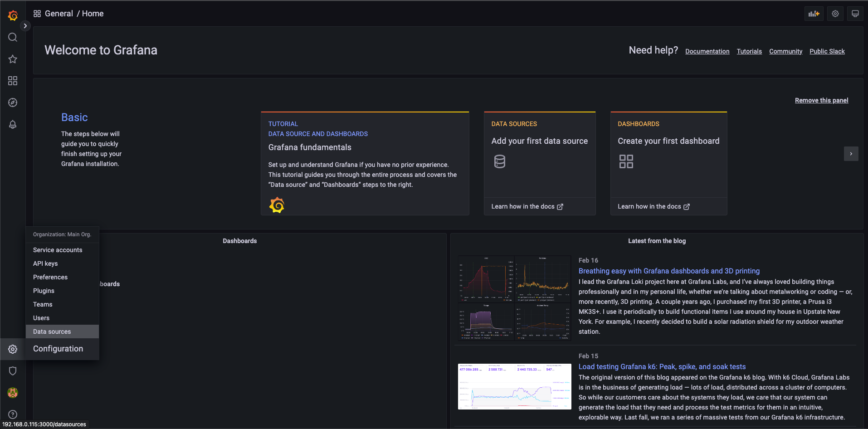This screenshot has width=868, height=429.
Task: Open Starred dashboards star icon
Action: click(x=13, y=59)
